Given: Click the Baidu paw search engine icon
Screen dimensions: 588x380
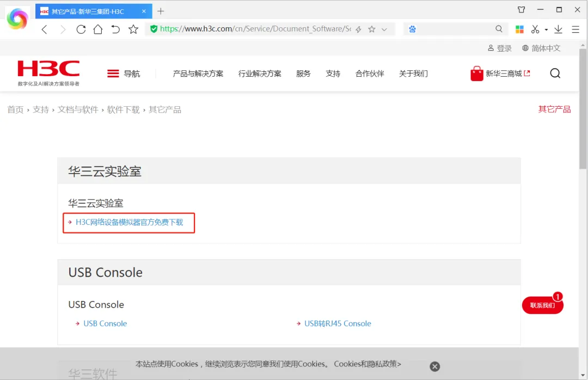Looking at the screenshot, I should click(x=413, y=29).
